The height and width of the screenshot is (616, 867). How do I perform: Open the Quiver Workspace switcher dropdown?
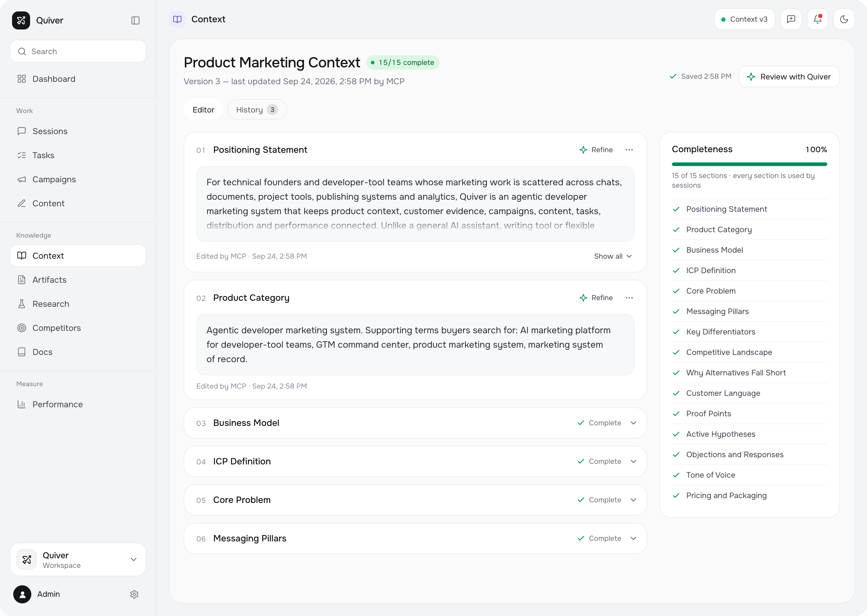pos(78,559)
